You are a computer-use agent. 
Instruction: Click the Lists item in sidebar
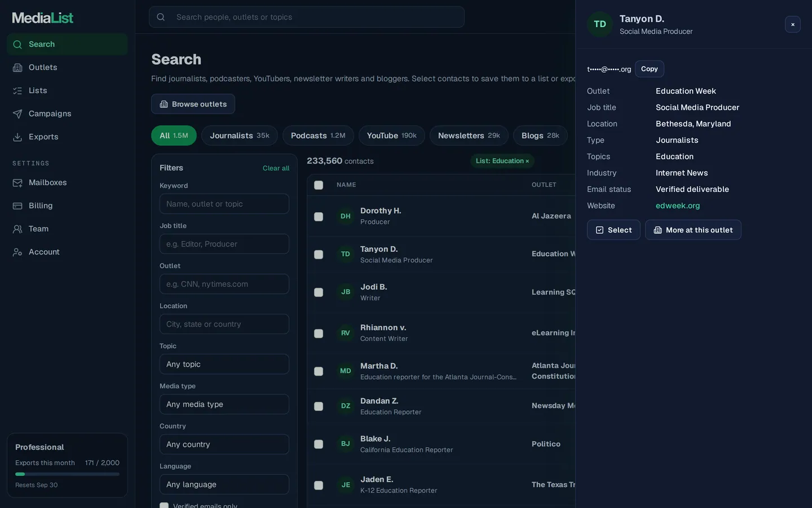click(x=67, y=90)
